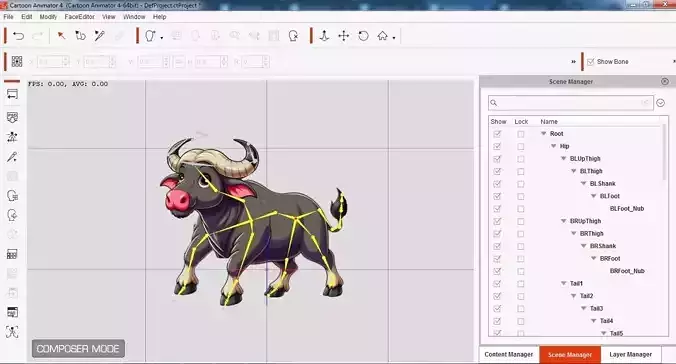Switch to Content Manager tab
The image size is (676, 364).
(509, 355)
